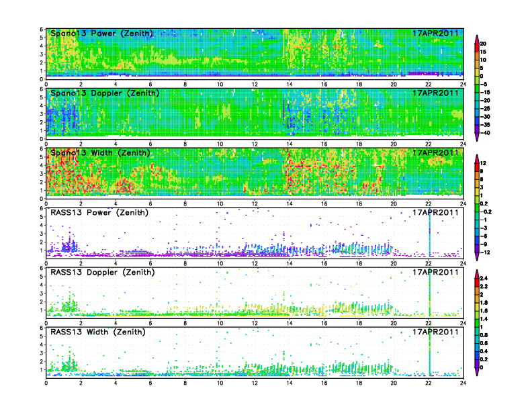This screenshot has height=411, width=532.
Task: Click the "-25" label on the top colorbar
Action: pos(485,109)
